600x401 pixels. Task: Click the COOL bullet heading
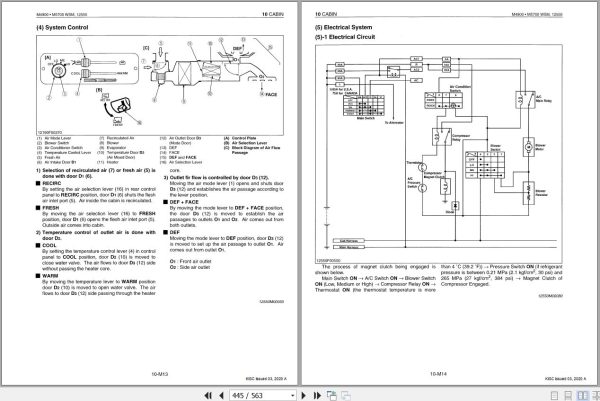click(x=49, y=245)
